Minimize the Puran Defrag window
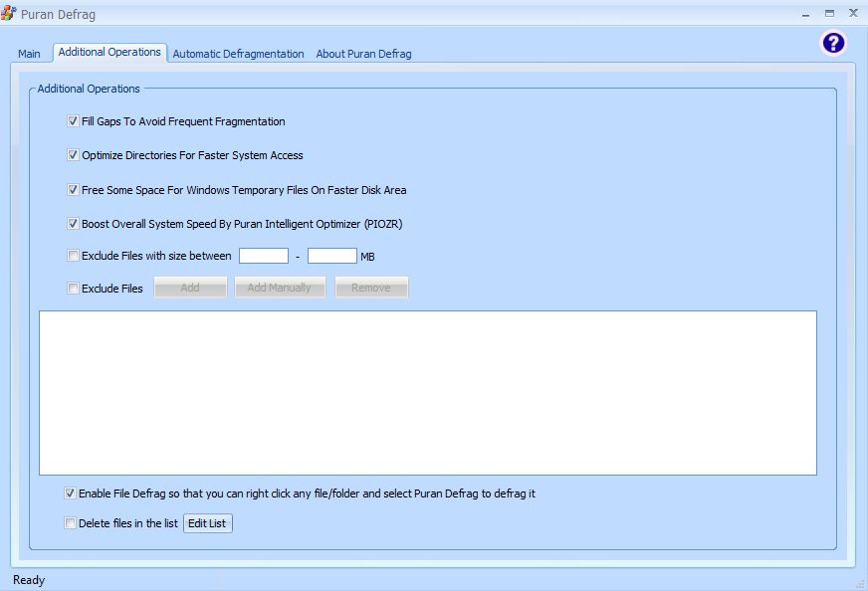 click(x=806, y=14)
